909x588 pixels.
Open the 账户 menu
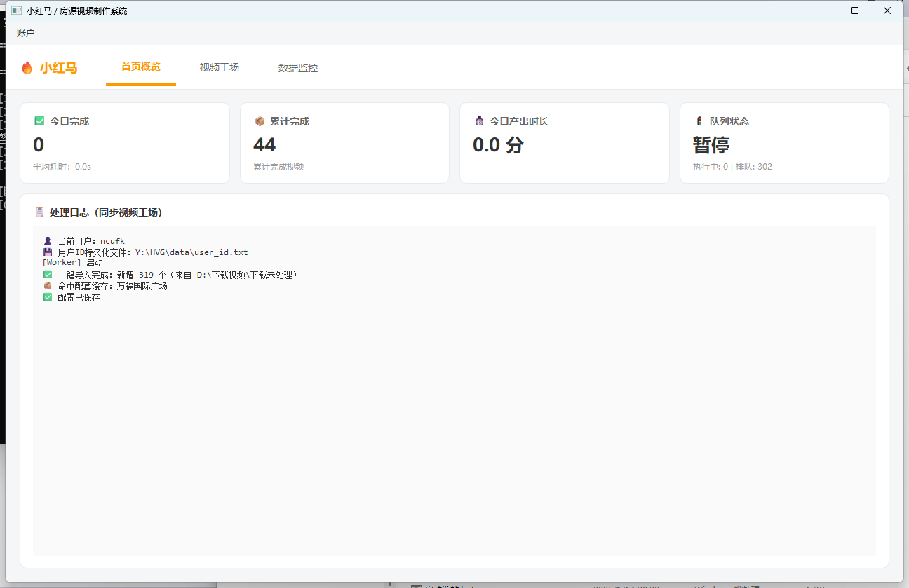tap(26, 33)
